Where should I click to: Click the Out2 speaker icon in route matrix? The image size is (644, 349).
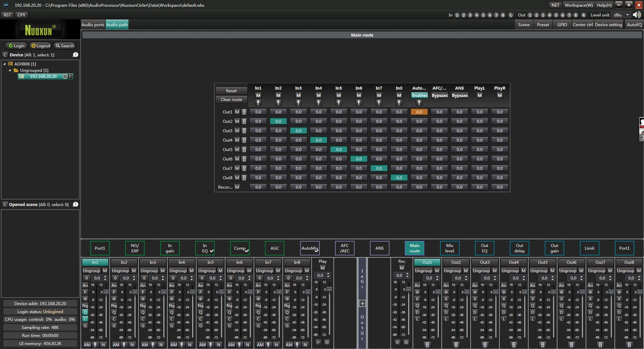[x=244, y=121]
